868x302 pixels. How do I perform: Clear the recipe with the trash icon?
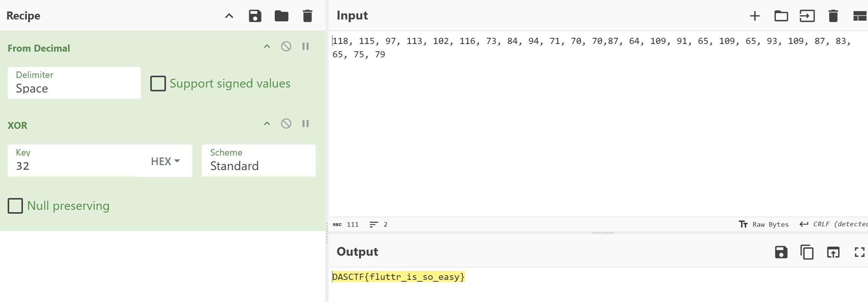(x=307, y=16)
